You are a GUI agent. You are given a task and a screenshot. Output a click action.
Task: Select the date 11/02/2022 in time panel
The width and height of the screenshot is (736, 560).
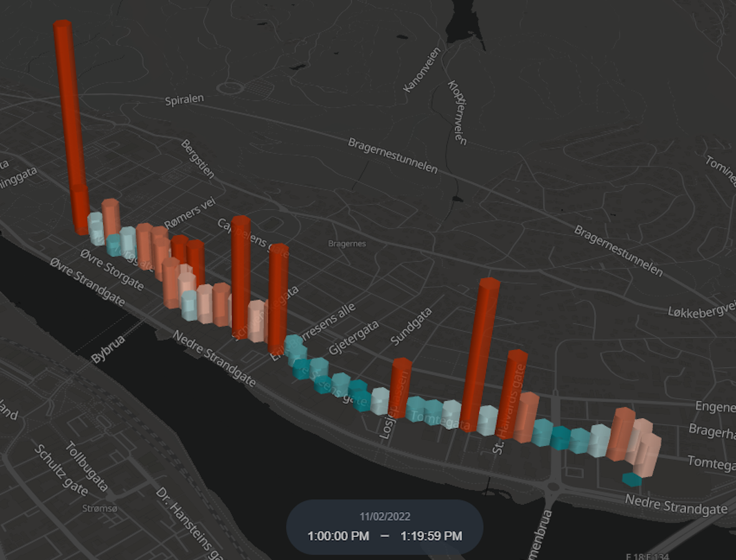(x=385, y=516)
